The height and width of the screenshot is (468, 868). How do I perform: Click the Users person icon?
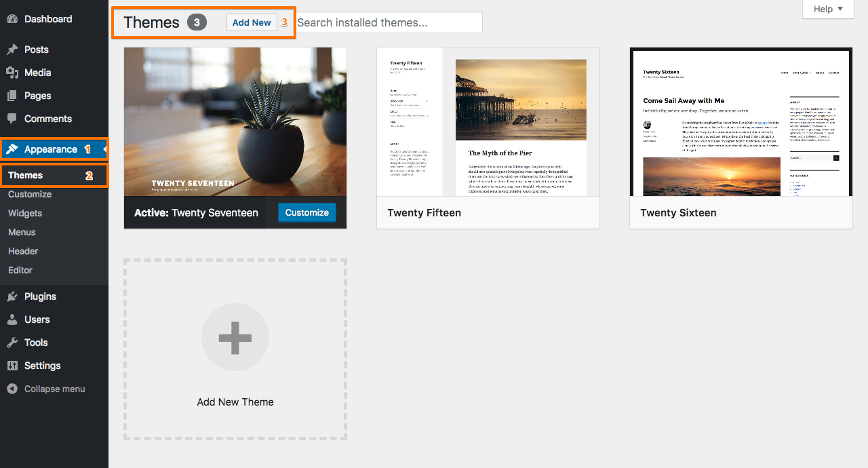pos(12,319)
